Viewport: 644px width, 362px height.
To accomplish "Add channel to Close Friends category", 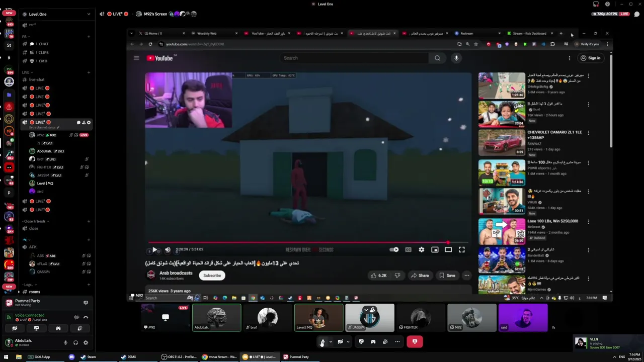I will (x=89, y=221).
